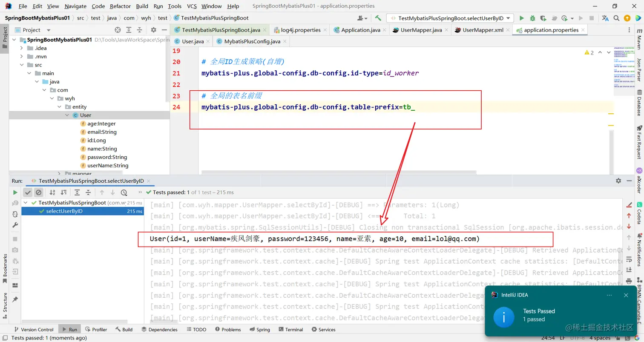This screenshot has height=342, width=644.
Task: Open test history clock icon
Action: pyautogui.click(x=124, y=193)
